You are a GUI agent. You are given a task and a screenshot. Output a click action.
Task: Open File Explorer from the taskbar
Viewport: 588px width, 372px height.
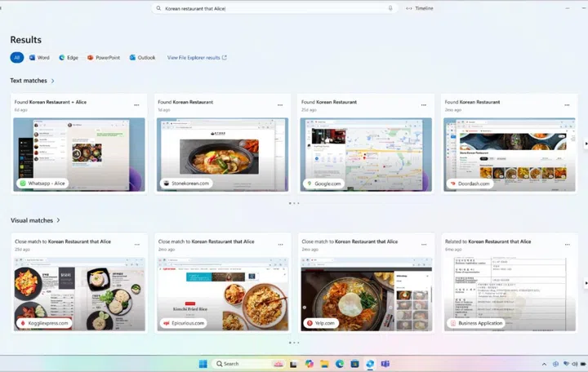pyautogui.click(x=324, y=364)
